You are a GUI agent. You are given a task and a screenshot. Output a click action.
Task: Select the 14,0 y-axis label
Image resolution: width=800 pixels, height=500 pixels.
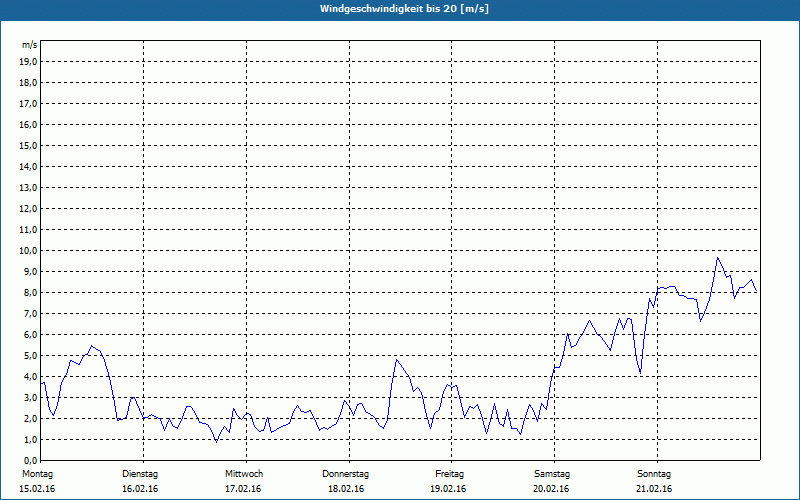28,166
